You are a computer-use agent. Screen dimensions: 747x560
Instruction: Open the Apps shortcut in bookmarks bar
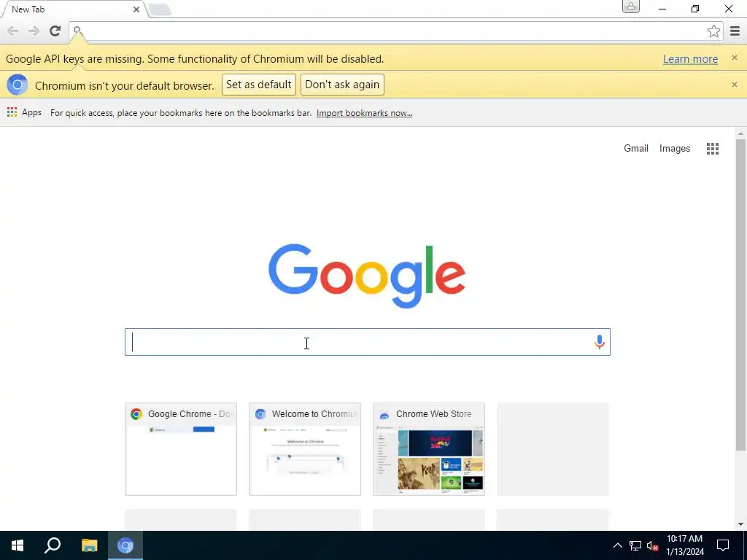pos(24,112)
